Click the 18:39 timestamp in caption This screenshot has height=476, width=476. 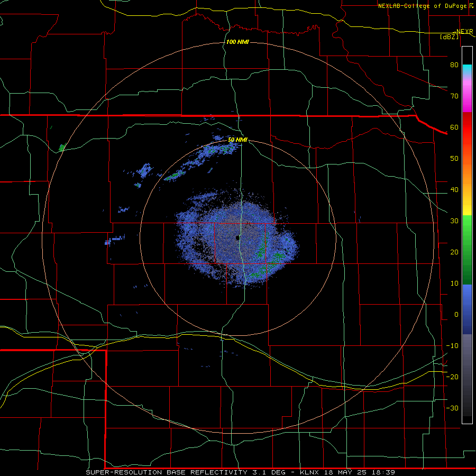384,472
